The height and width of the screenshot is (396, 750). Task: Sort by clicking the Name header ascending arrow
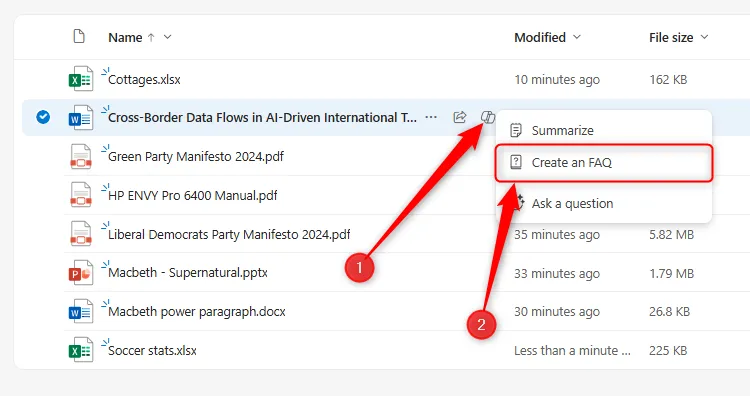click(151, 37)
